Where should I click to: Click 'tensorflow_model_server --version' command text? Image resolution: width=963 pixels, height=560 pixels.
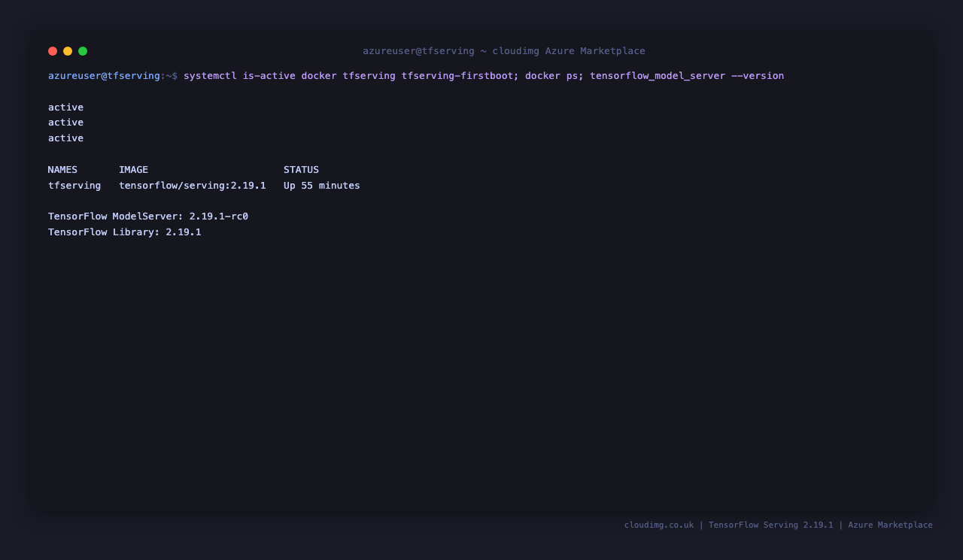687,76
